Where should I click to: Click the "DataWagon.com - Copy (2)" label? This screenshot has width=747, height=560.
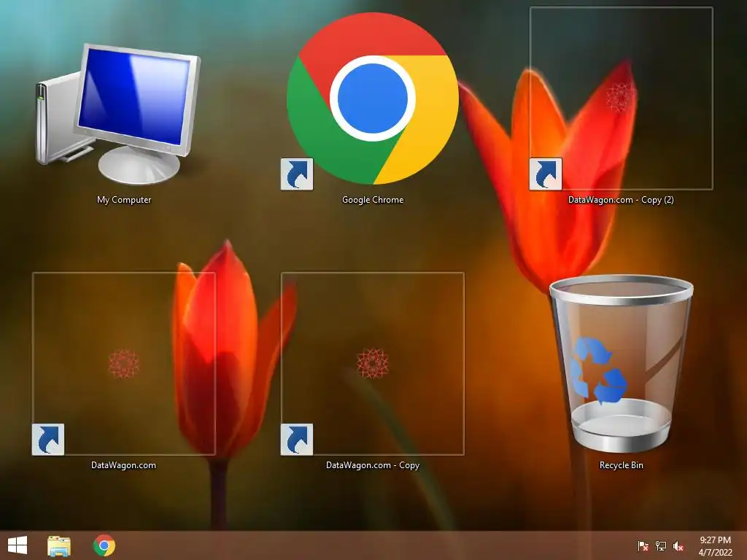[621, 200]
